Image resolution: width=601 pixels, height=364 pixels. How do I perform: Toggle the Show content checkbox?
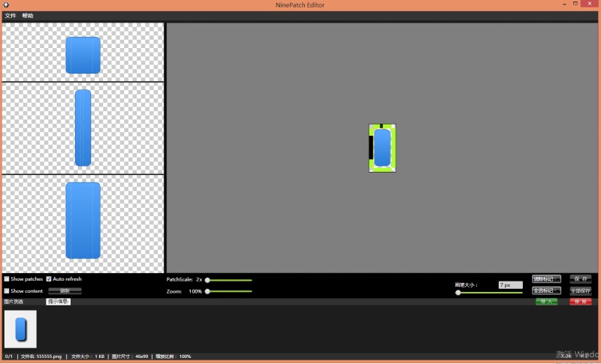click(x=7, y=291)
